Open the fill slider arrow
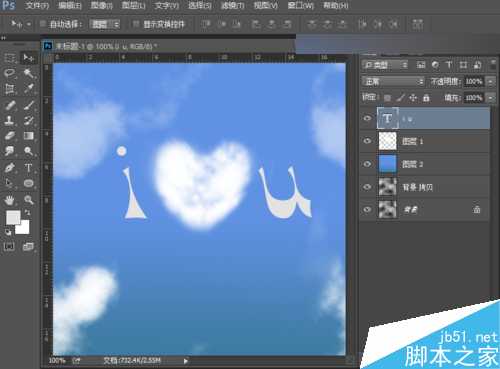 (490, 98)
